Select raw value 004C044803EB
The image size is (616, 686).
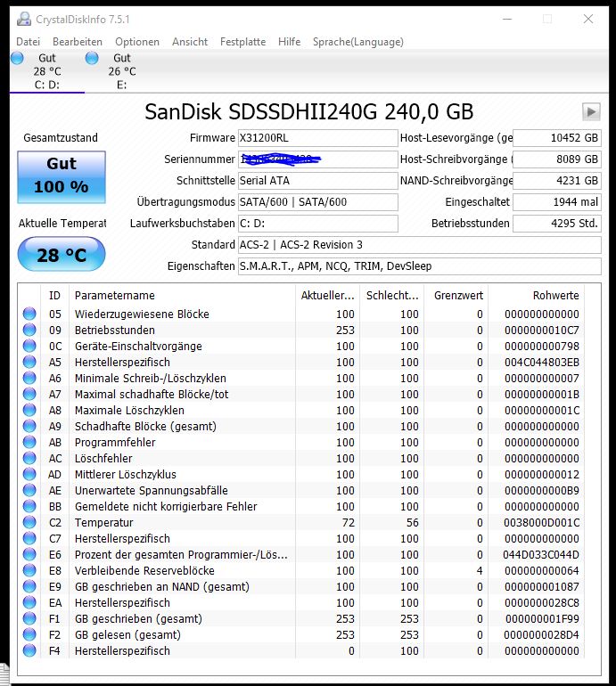[542, 363]
